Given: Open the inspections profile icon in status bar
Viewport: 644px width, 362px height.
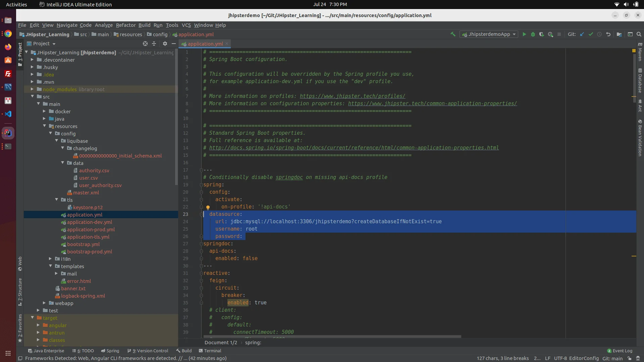Looking at the screenshot, I should tap(638, 358).
